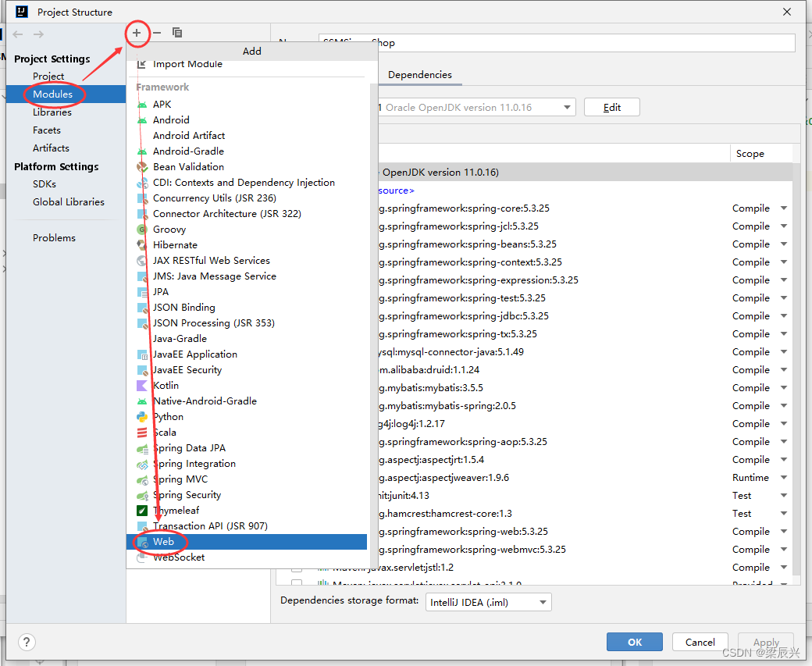Select Web in the Add popup
Screen dimensions: 812x666
pos(247,542)
